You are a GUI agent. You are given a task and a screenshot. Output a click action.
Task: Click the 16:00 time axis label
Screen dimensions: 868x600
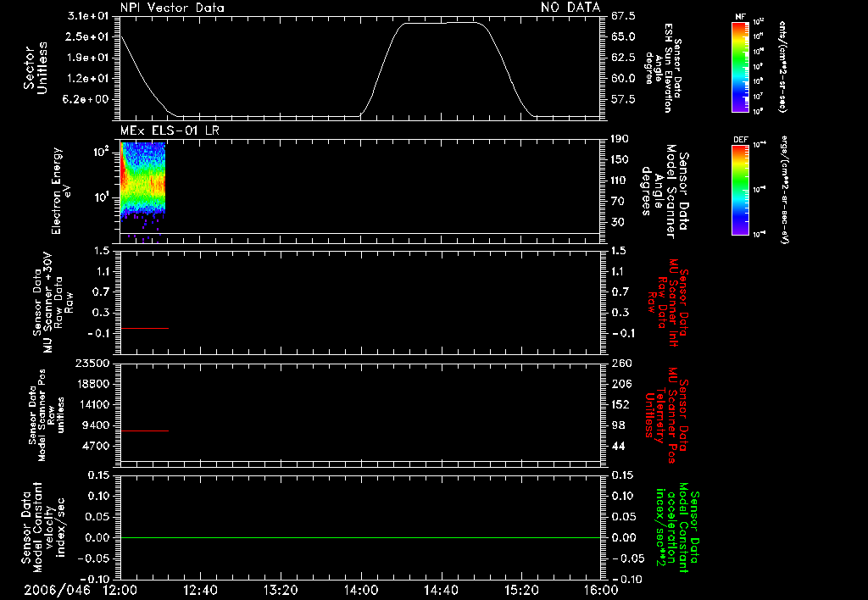pos(601,590)
